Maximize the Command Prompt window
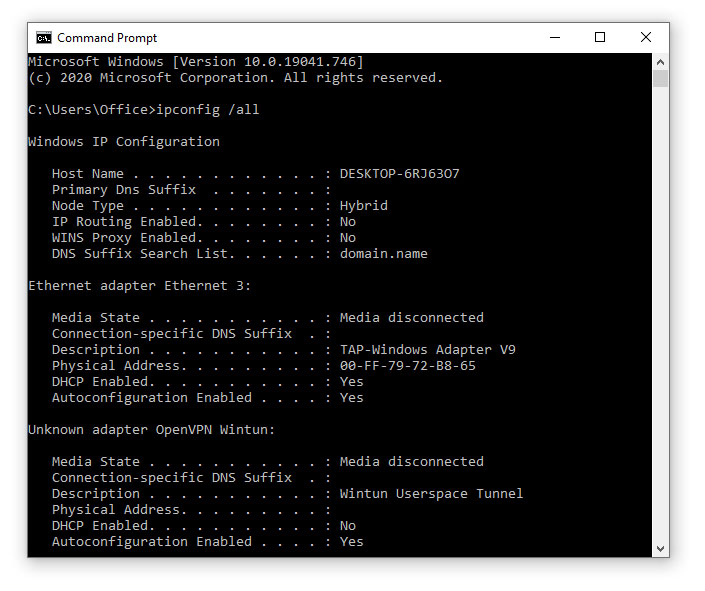This screenshot has width=705, height=591. 600,38
